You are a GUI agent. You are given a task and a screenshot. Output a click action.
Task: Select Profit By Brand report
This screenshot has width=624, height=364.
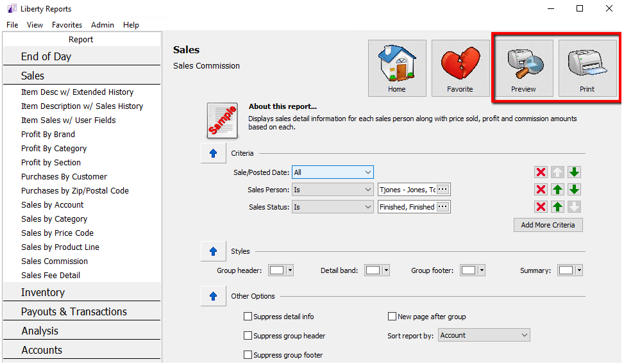tap(48, 135)
